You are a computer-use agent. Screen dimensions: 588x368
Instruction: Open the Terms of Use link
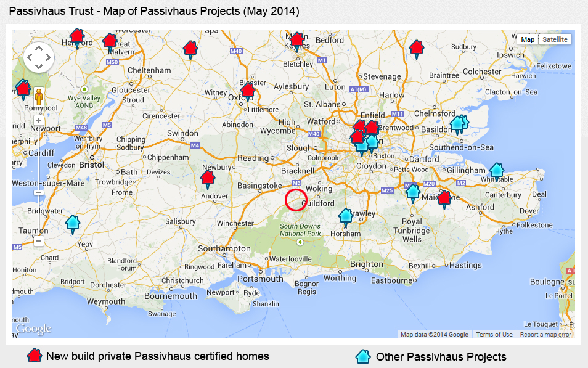click(x=494, y=335)
